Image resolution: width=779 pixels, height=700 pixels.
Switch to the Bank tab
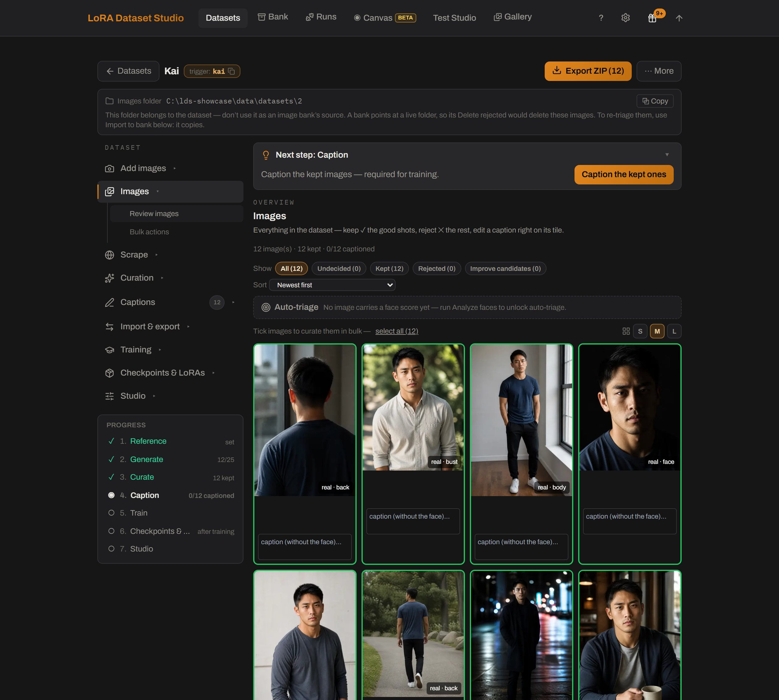tap(273, 17)
